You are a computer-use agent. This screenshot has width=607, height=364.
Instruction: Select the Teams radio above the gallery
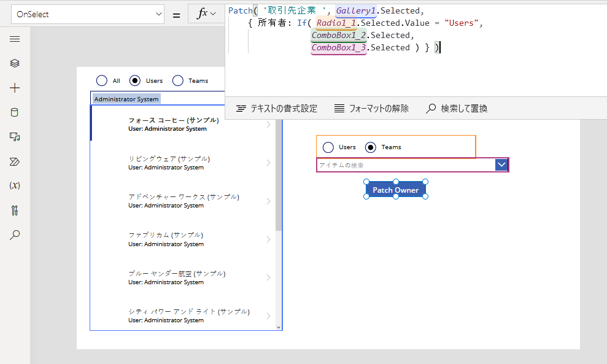coord(178,80)
